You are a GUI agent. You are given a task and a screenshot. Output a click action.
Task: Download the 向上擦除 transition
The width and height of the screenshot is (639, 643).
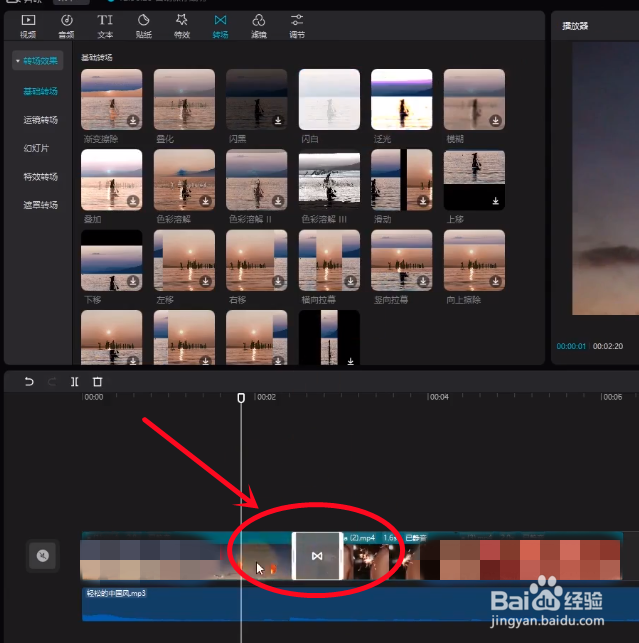click(495, 281)
